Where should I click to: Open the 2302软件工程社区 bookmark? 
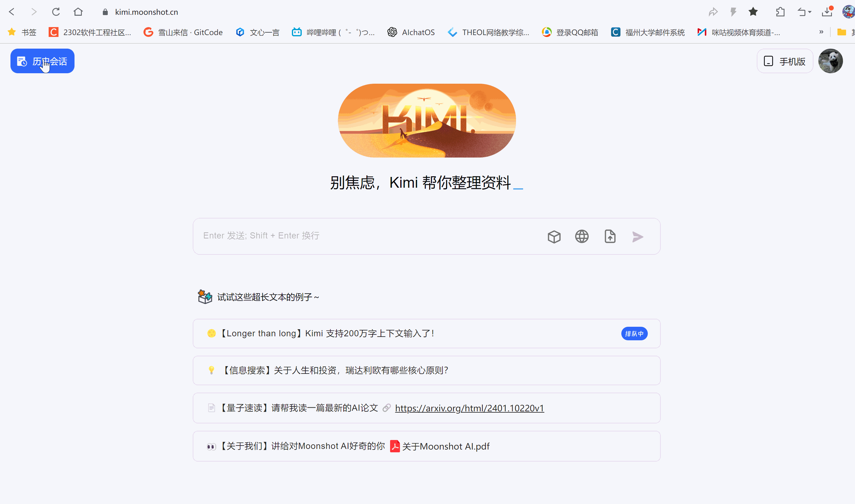tap(90, 32)
